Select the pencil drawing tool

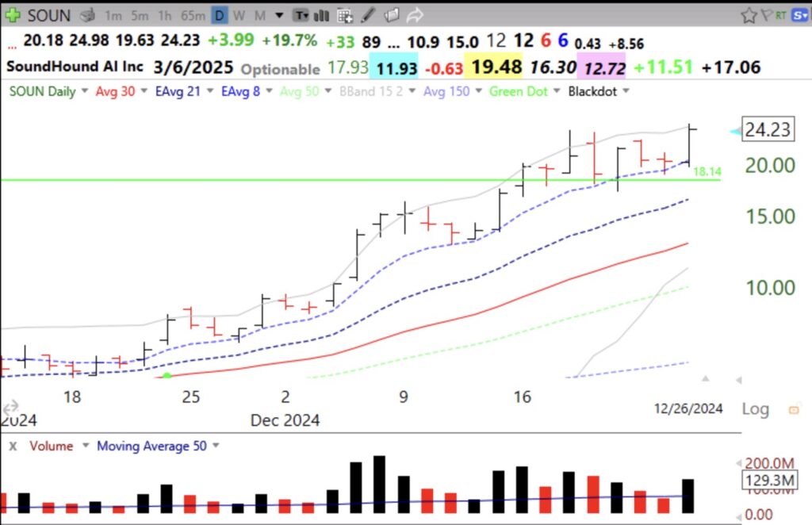[x=367, y=15]
